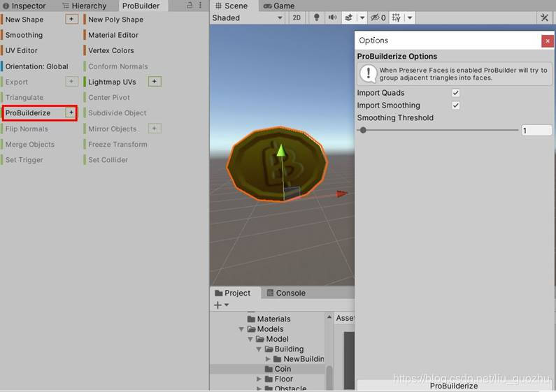Click the Triangulate action
Image resolution: width=556 pixels, height=392 pixels.
point(24,97)
